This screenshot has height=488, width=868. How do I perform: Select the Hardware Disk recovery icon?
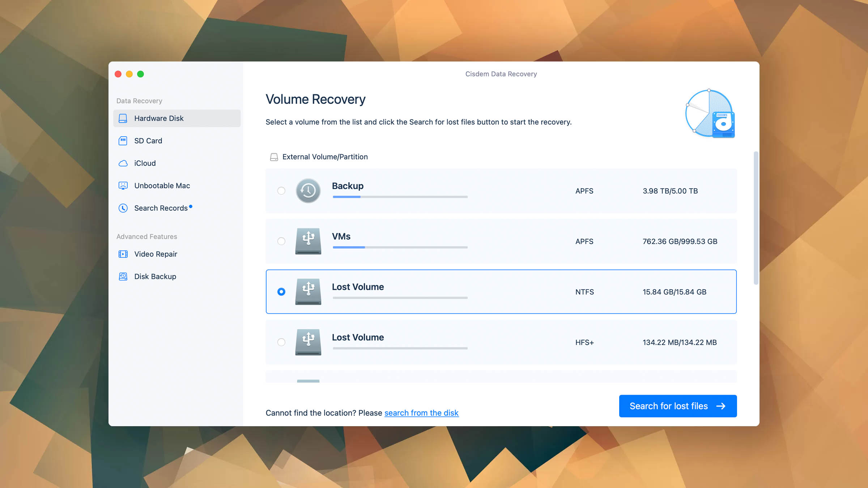pos(123,118)
